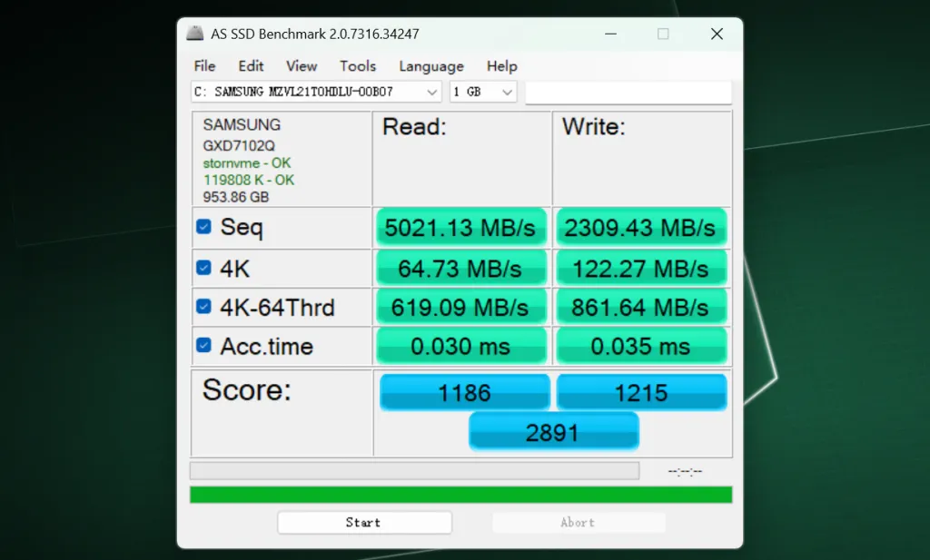Screen dimensions: 930x560
Task: Open the Language menu
Action: (431, 66)
